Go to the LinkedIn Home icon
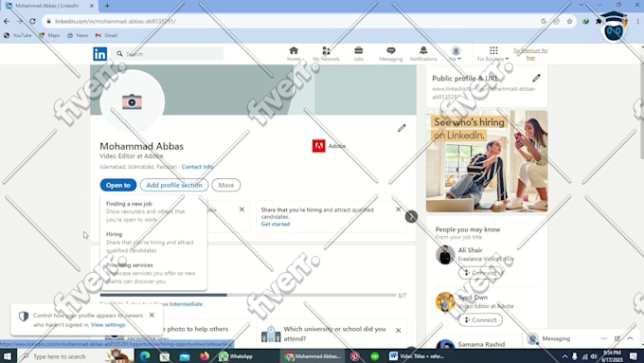The height and width of the screenshot is (363, 644). coord(294,54)
